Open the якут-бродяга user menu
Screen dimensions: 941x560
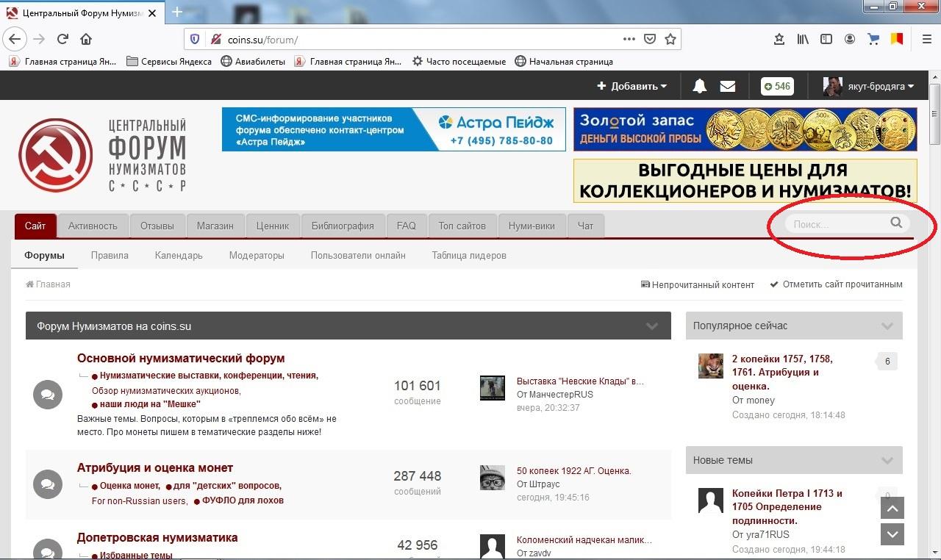point(868,86)
